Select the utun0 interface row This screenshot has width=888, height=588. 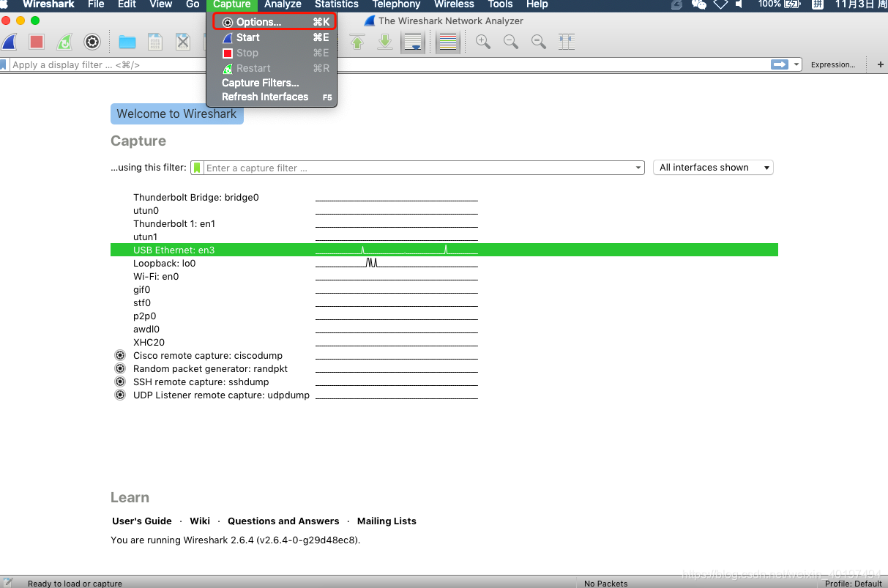(444, 210)
